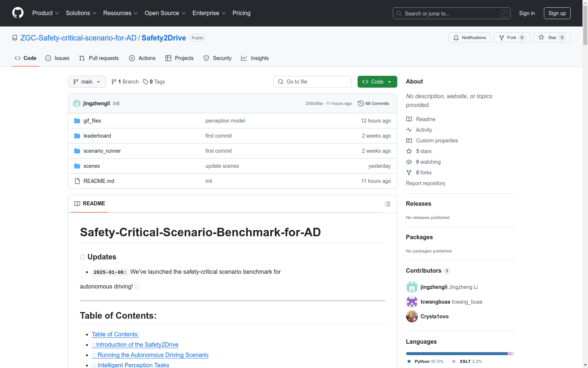Click the README.md file icon

(x=77, y=181)
